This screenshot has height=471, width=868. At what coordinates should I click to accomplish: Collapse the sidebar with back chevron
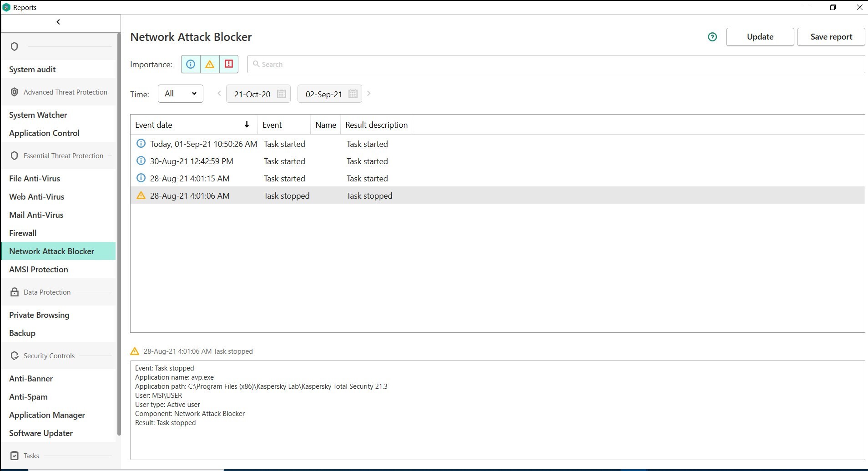58,22
